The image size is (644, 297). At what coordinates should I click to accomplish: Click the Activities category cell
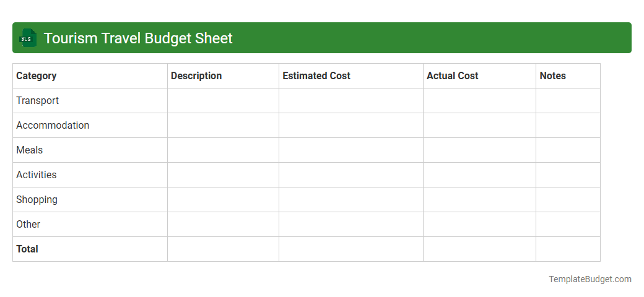(90, 174)
